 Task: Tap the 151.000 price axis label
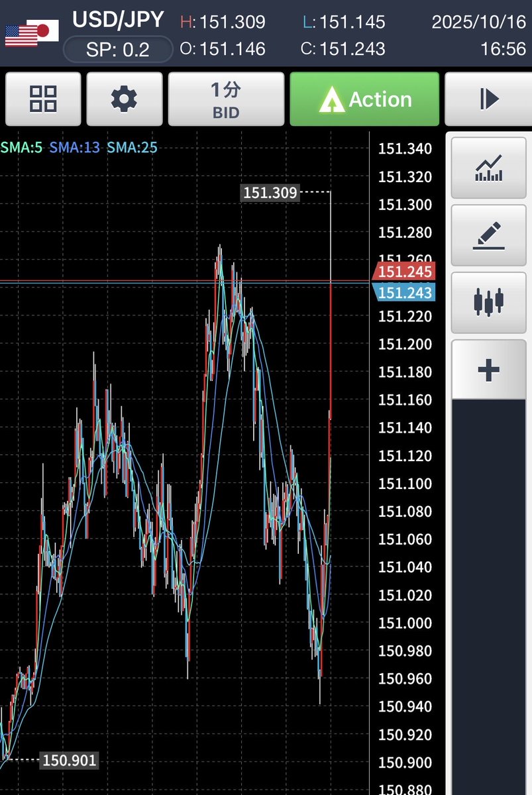pos(405,623)
